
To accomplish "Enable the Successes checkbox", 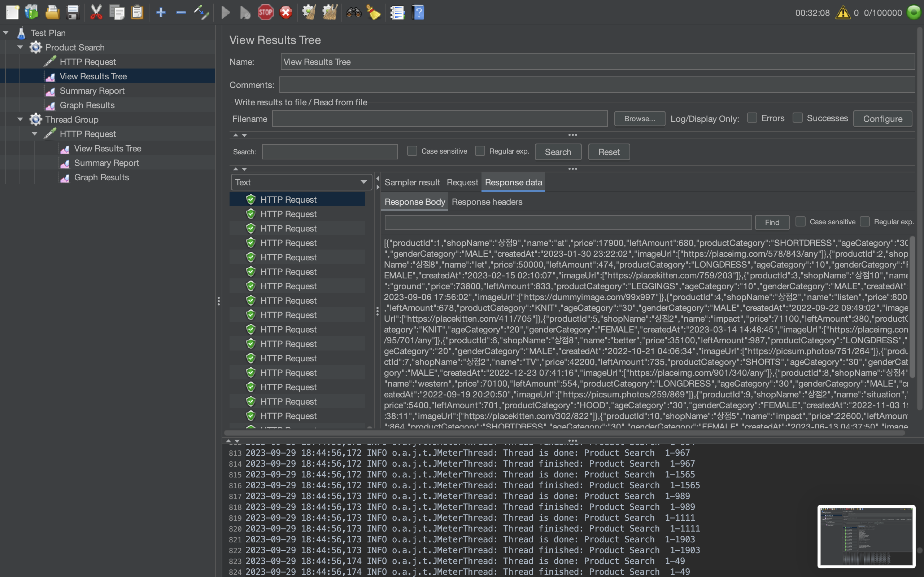I will [x=797, y=118].
